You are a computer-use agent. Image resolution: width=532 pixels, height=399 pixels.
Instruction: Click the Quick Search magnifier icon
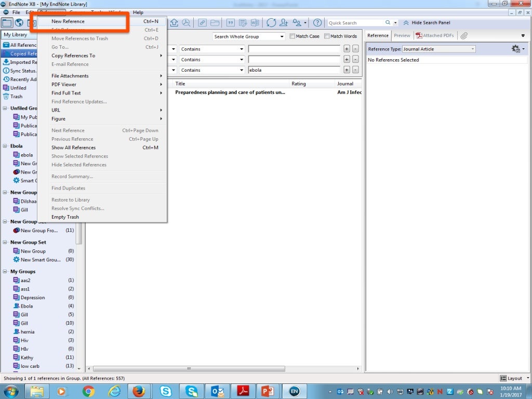point(388,23)
